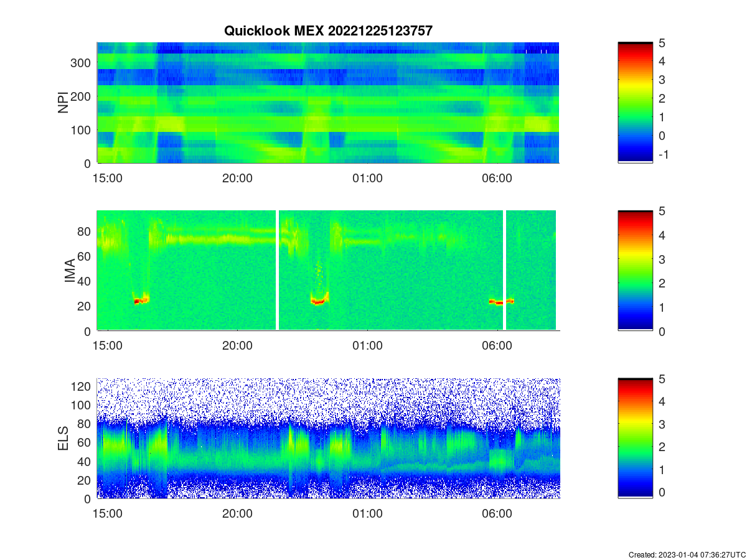747x560 pixels.
Task: Click the 5 label on the NPI colorbar
Action: point(662,43)
